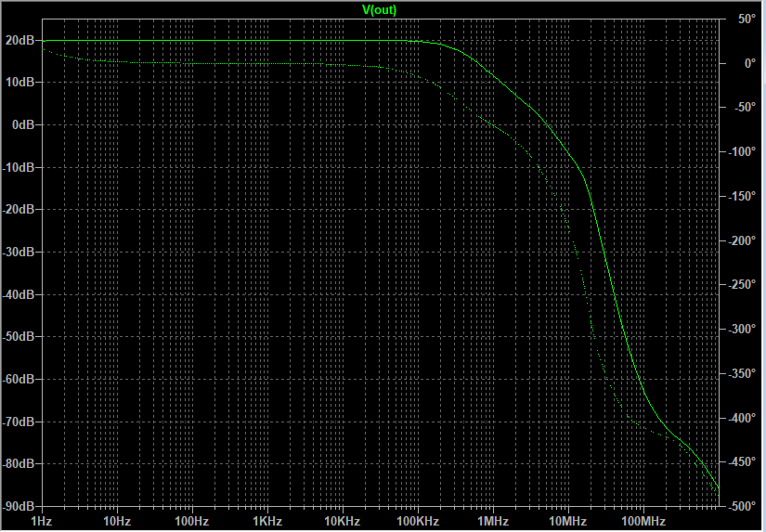Click the -80dB magnitude axis label
The image size is (766, 532).
click(19, 463)
